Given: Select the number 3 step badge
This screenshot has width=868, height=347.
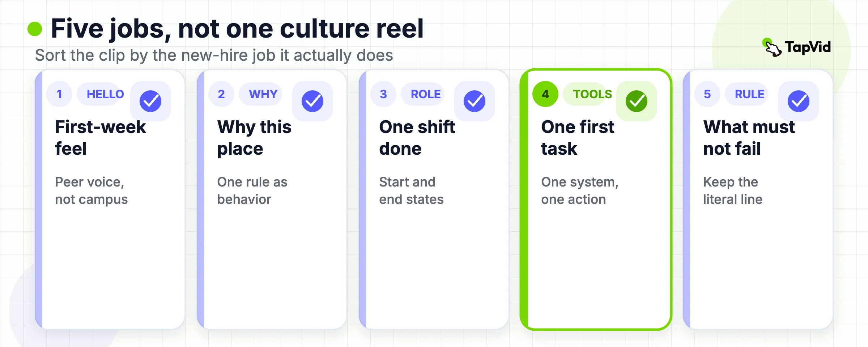Looking at the screenshot, I should [x=383, y=94].
